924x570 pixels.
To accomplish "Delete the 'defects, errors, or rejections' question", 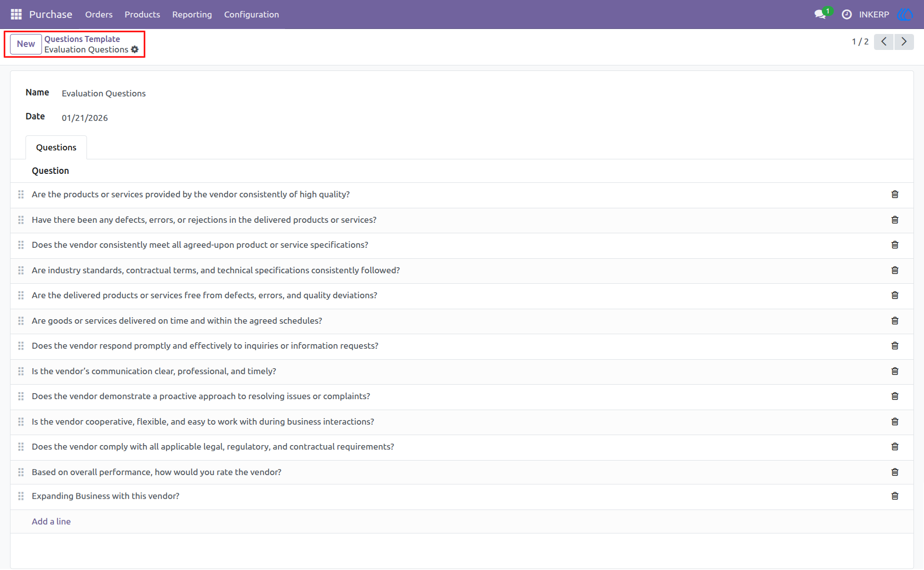I will tap(894, 220).
